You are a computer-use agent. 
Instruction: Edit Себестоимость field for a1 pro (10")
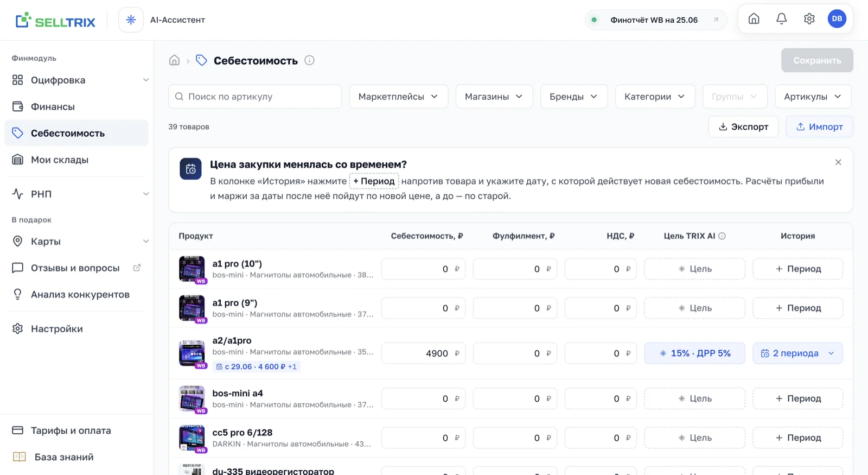pos(423,269)
